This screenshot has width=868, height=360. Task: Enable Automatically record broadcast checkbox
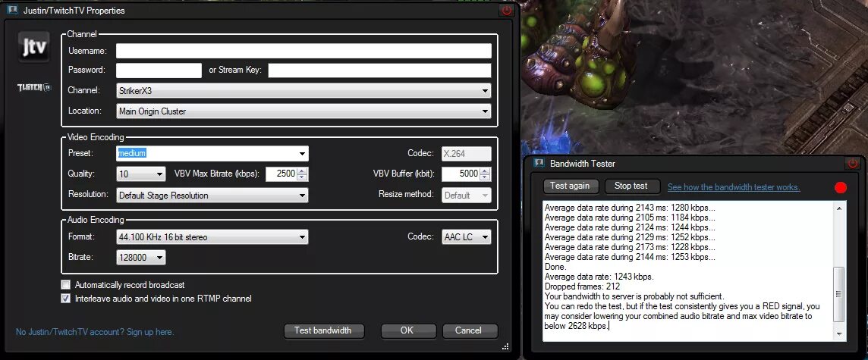[x=66, y=285]
